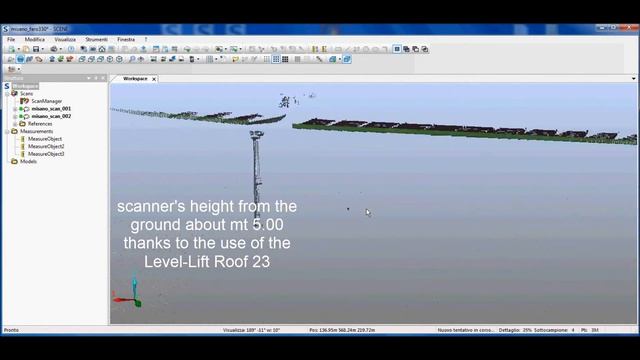640x360 pixels.
Task: Open the Modifica menu
Action: [x=35, y=40]
